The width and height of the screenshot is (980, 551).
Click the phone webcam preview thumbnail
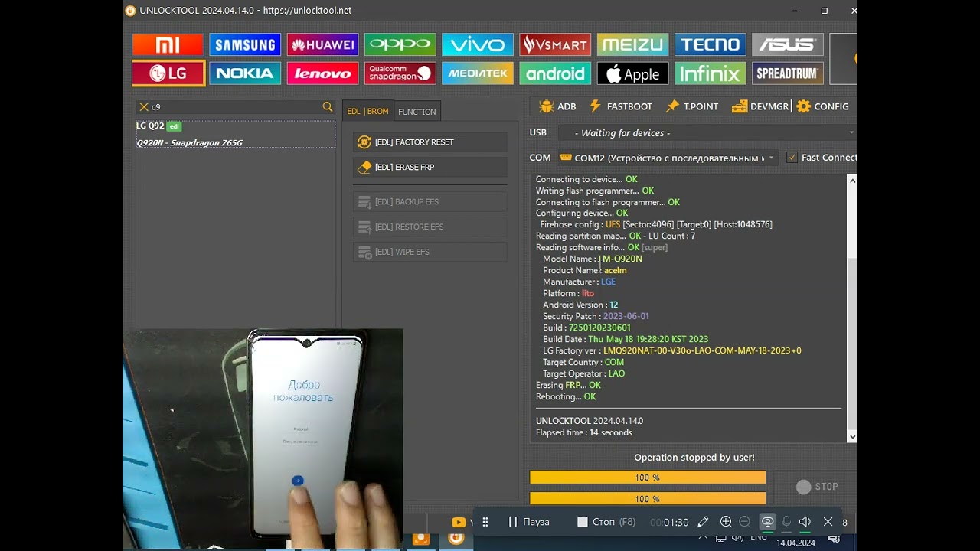263,439
